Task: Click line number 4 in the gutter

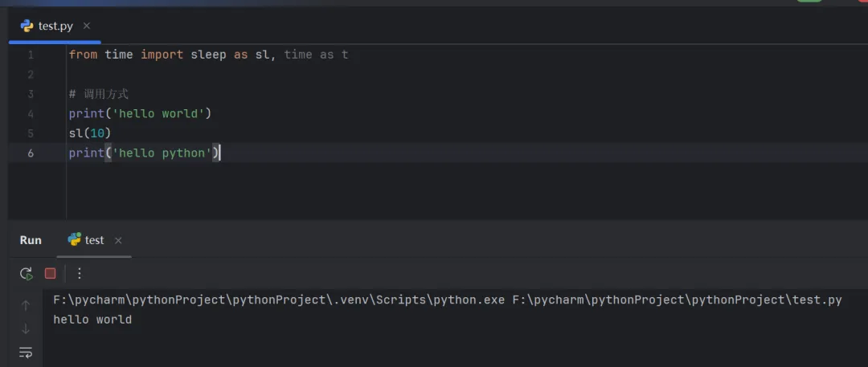Action: (x=31, y=114)
